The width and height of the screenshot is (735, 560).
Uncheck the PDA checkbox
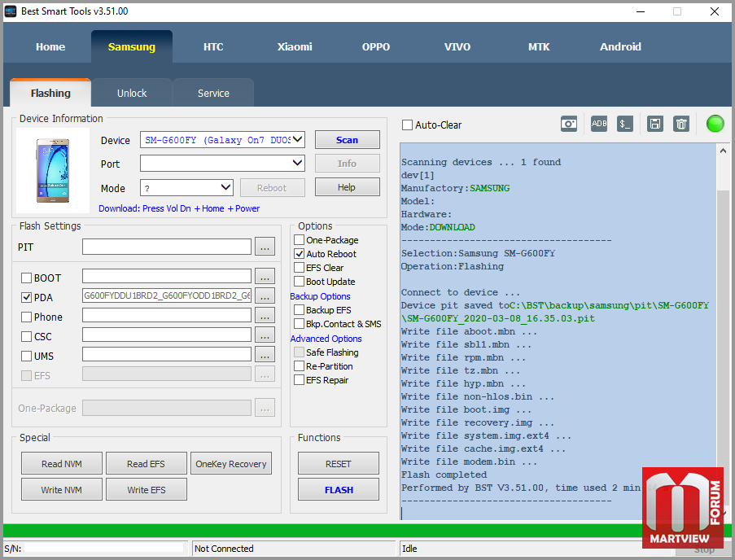[26, 298]
